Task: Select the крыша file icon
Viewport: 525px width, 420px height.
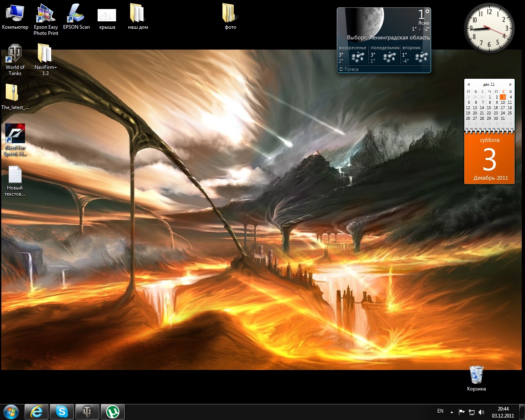Action: [x=107, y=19]
